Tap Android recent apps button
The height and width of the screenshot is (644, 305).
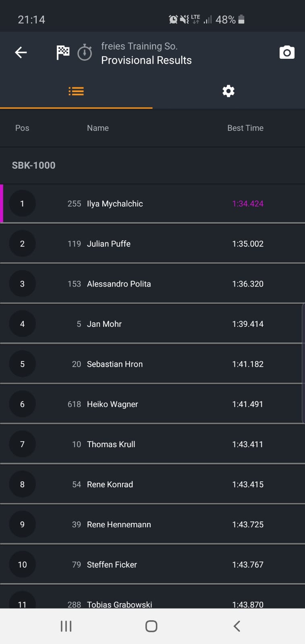tap(66, 626)
